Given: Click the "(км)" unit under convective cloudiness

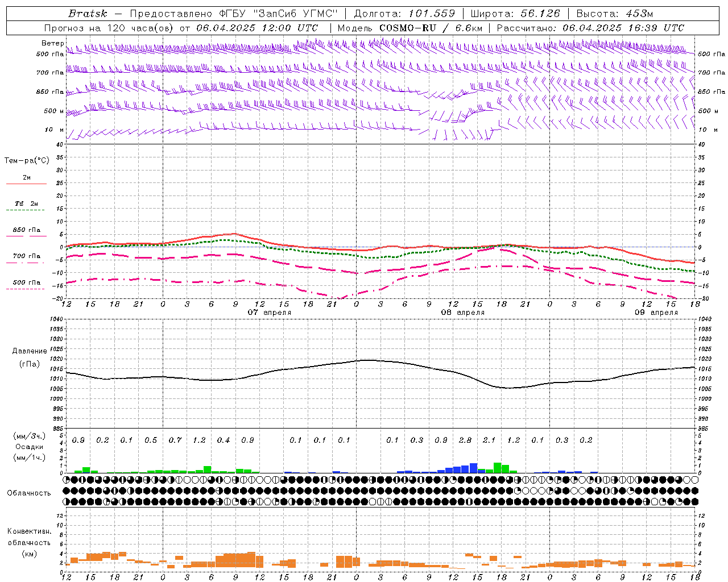Looking at the screenshot, I should 29,554.
